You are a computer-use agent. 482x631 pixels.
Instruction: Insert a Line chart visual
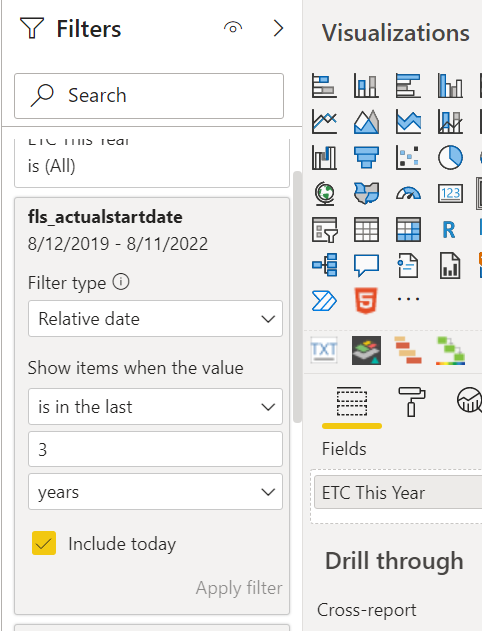pyautogui.click(x=324, y=122)
